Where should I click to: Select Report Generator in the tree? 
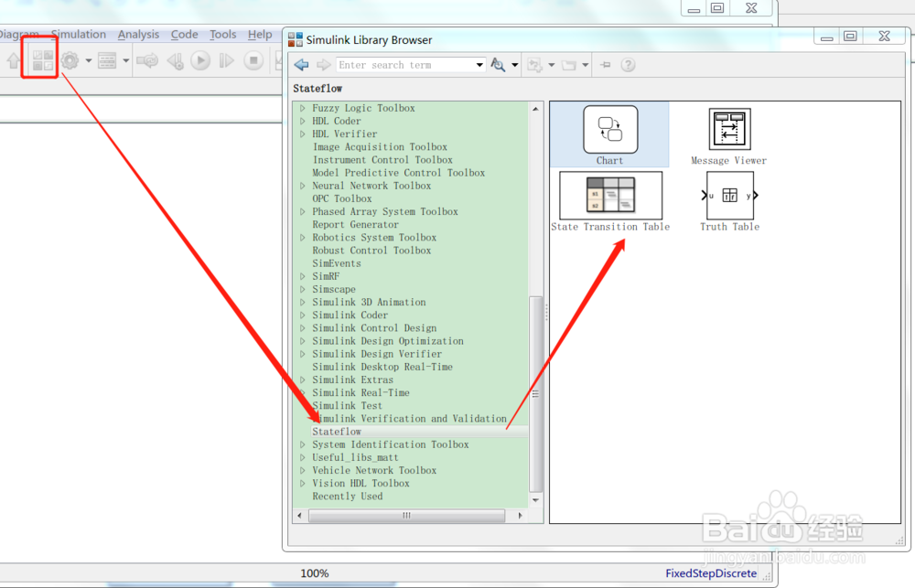(355, 225)
